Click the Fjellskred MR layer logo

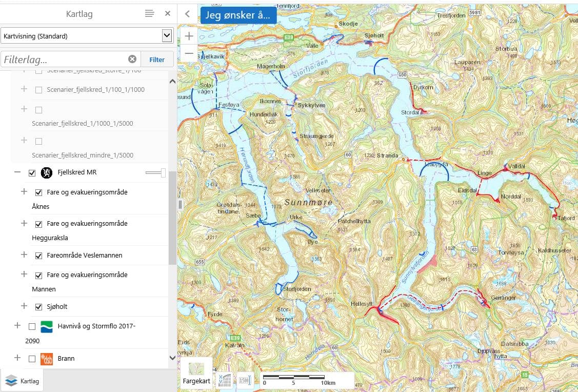46,172
